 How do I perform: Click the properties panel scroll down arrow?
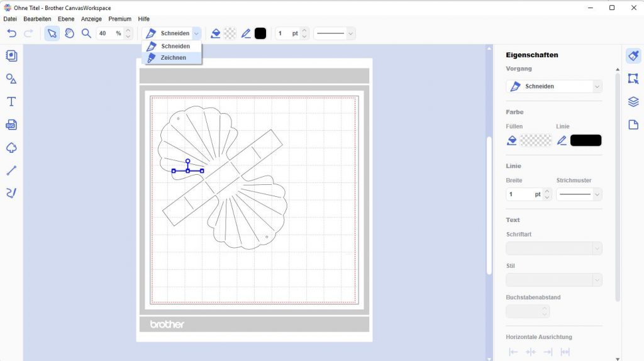(x=618, y=358)
